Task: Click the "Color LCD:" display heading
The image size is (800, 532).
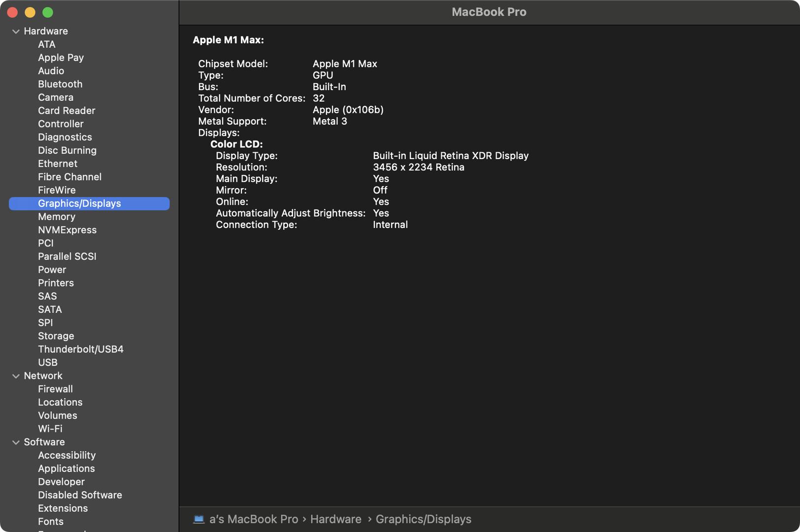Action: click(x=236, y=145)
